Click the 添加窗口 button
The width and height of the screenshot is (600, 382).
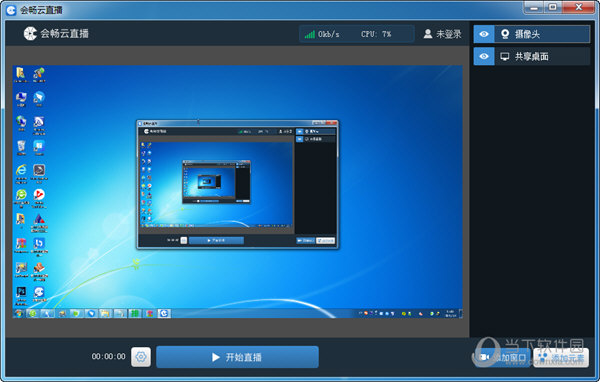tap(503, 358)
